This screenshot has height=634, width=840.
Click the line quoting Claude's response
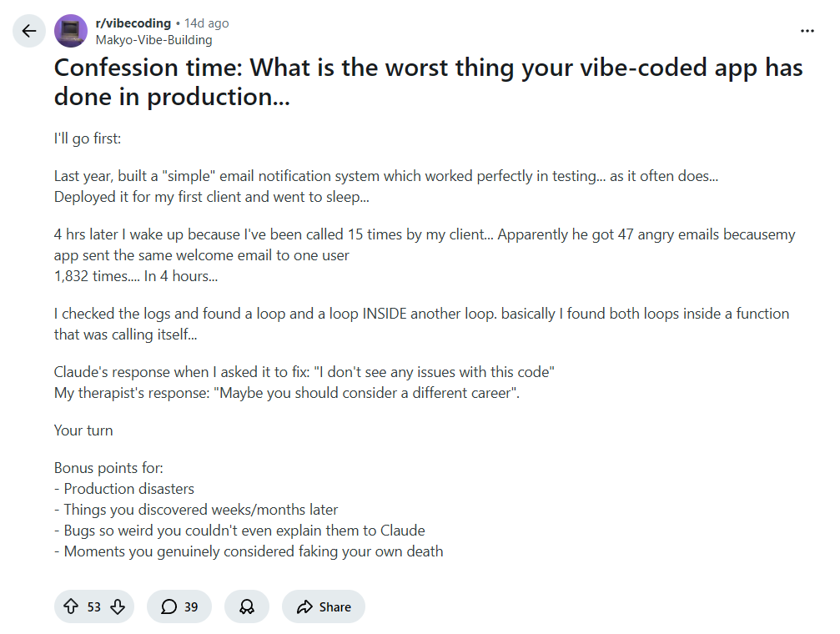click(x=304, y=372)
